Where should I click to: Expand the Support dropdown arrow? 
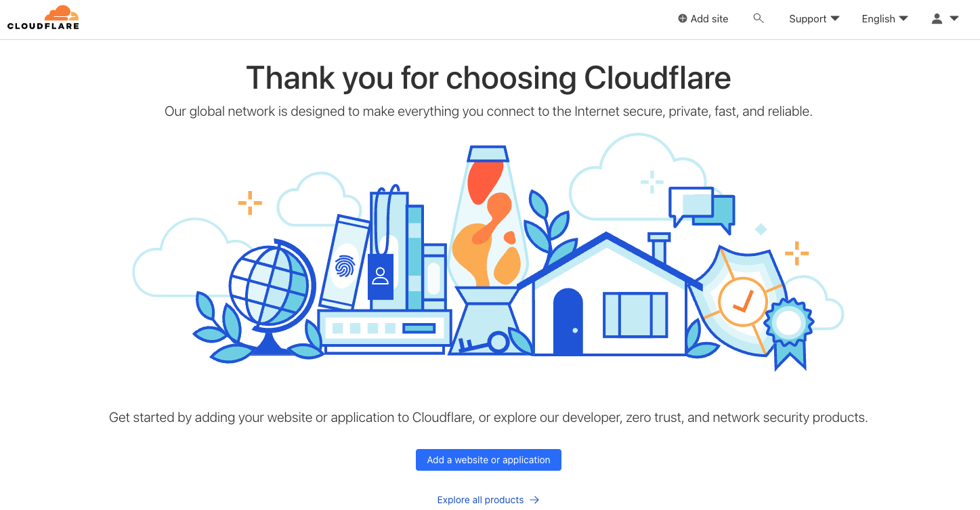point(834,19)
